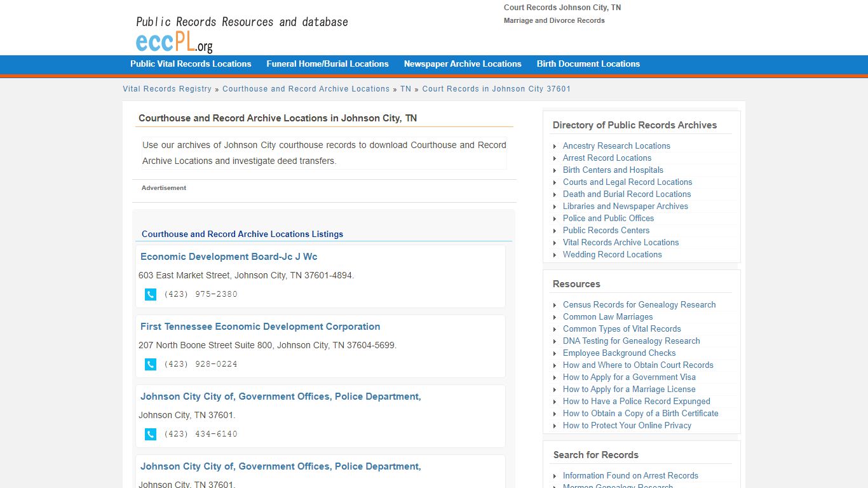Open Census Records for Genealogy Research link
Screen dimensions: 868x488
pyautogui.click(x=639, y=304)
